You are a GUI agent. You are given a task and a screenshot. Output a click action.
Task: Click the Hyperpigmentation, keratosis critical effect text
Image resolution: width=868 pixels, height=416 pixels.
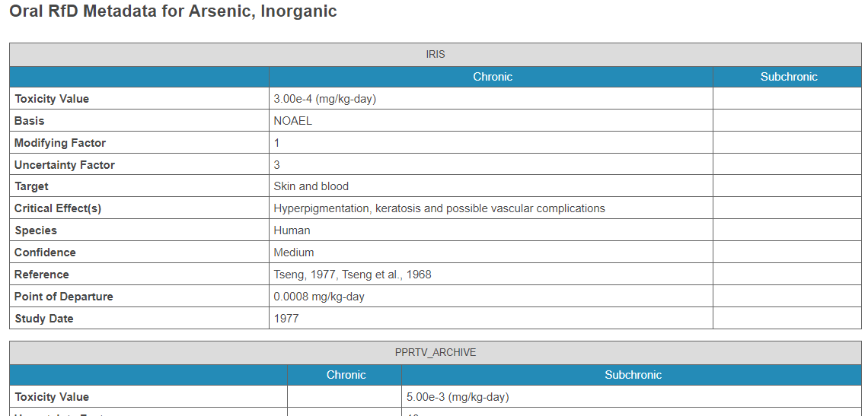439,208
